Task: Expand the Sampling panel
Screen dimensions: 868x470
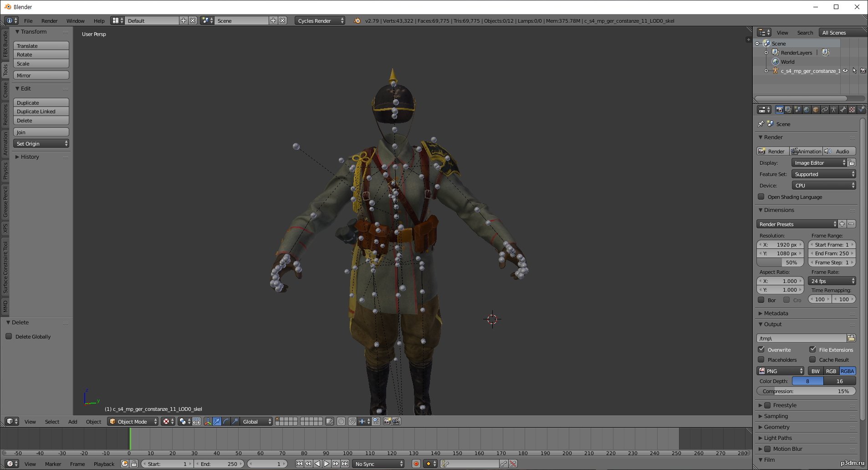Action: (776, 416)
